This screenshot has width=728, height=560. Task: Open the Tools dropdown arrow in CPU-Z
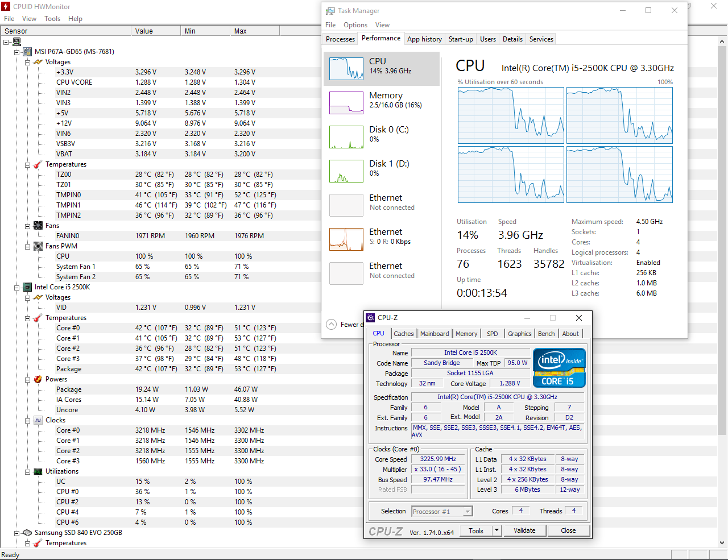(x=497, y=530)
